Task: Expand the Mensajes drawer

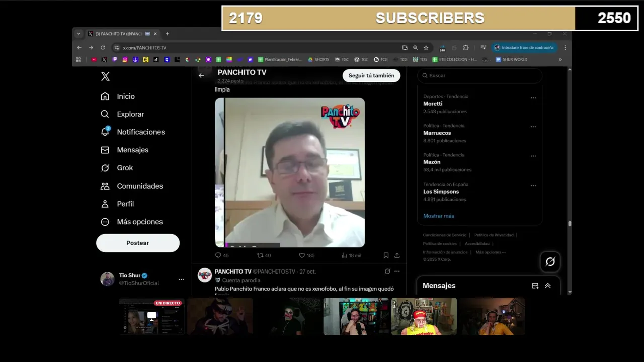Action: [548, 286]
